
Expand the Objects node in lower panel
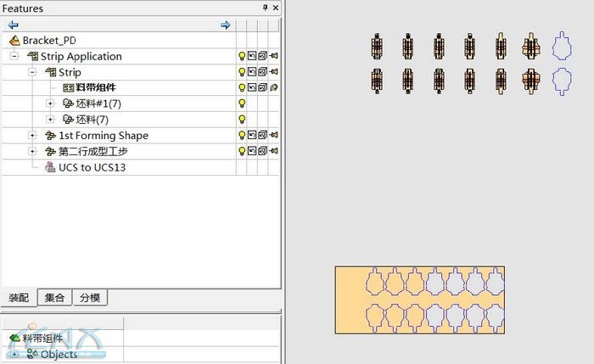[14, 354]
